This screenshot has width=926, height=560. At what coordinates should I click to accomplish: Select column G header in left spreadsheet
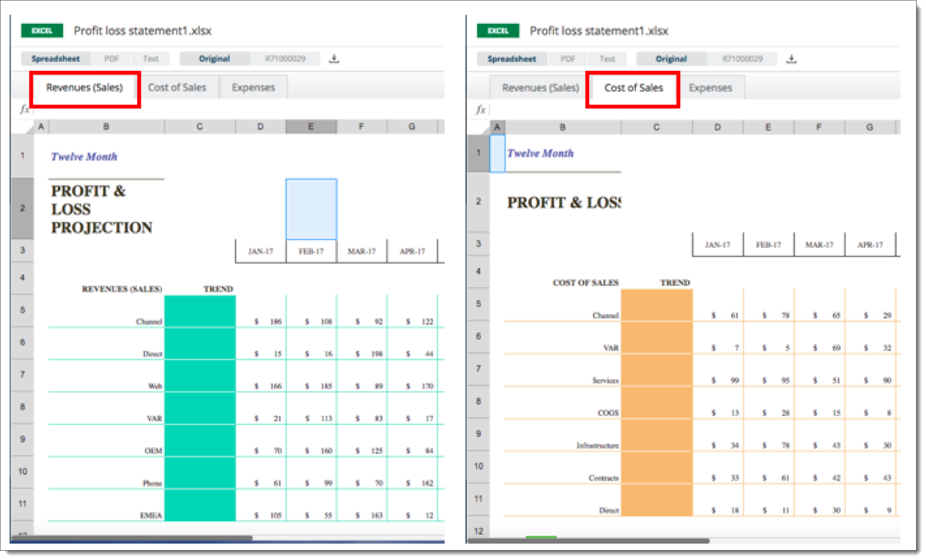[x=412, y=127]
